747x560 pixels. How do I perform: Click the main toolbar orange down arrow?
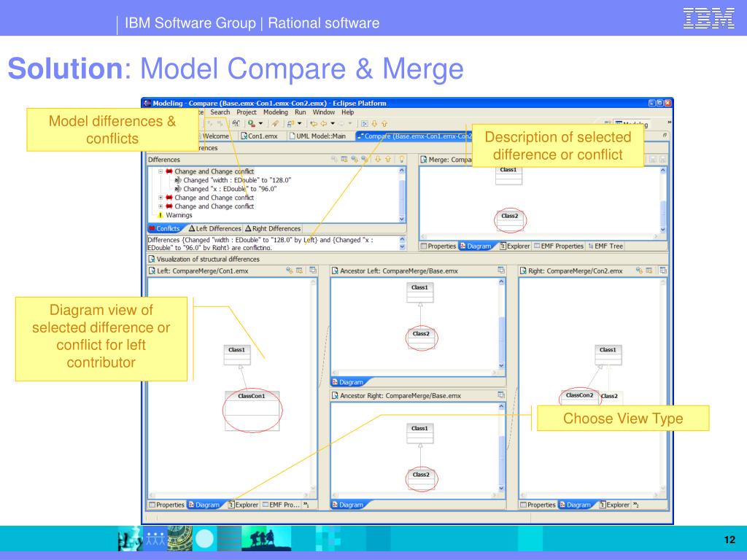point(374,124)
